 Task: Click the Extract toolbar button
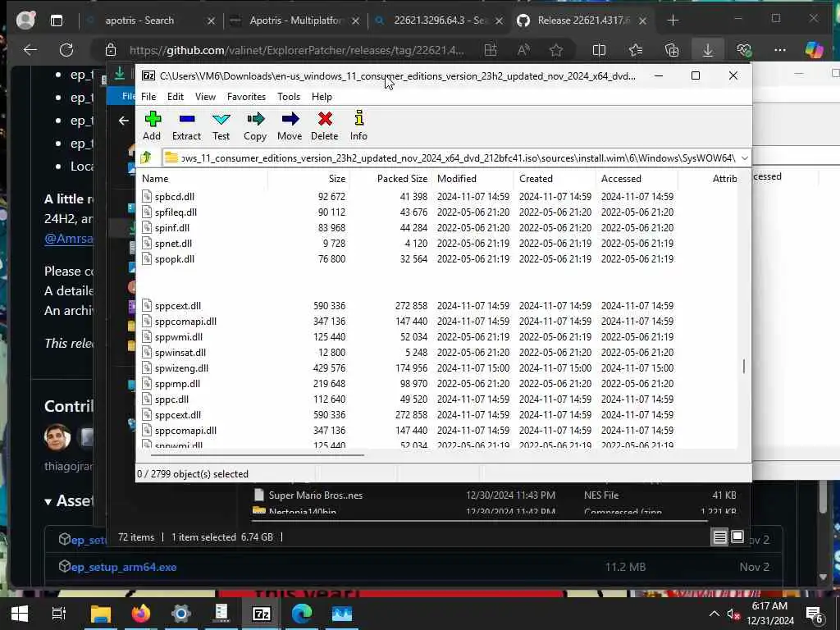186,126
